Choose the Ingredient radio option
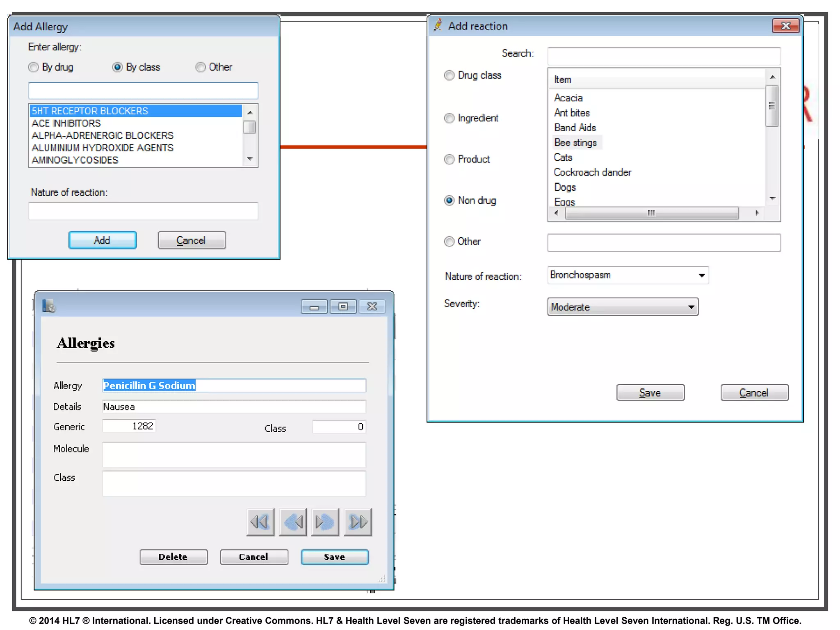This screenshot has width=840, height=630. coord(450,118)
